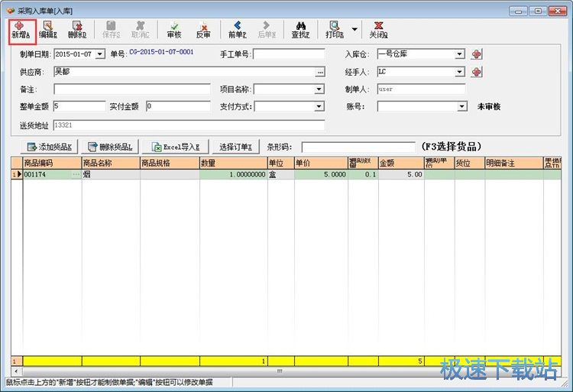Go to previous document with 前单
The image size is (573, 392).
237,30
